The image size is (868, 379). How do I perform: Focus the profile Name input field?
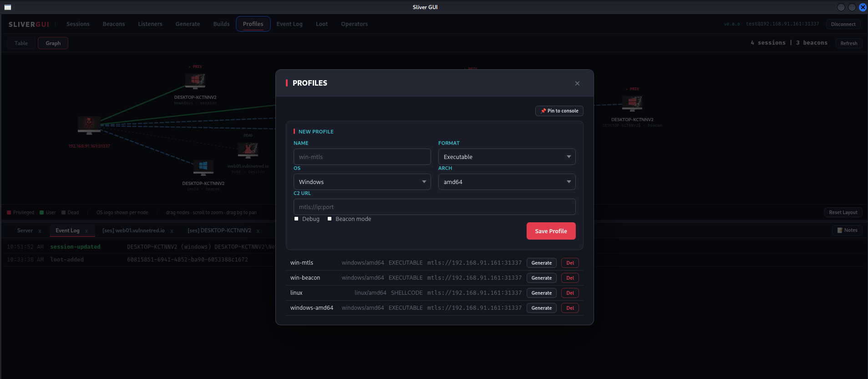point(362,157)
